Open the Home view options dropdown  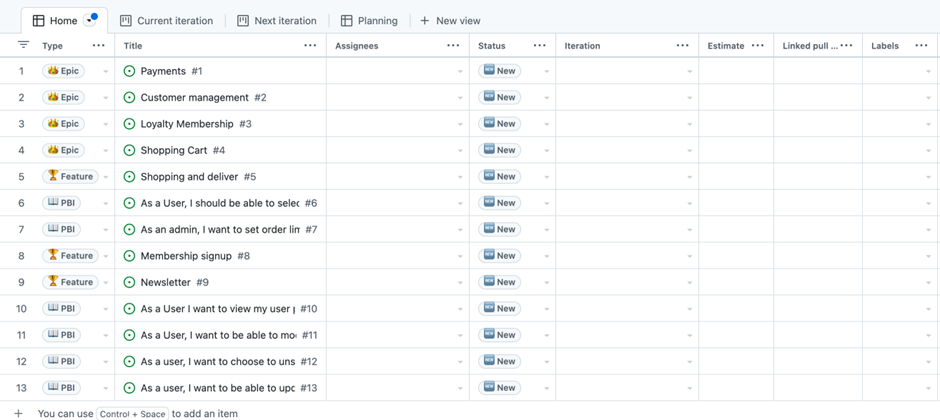click(90, 20)
